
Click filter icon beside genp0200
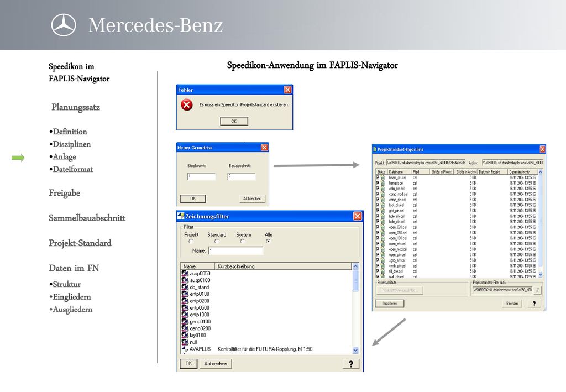coord(185,328)
